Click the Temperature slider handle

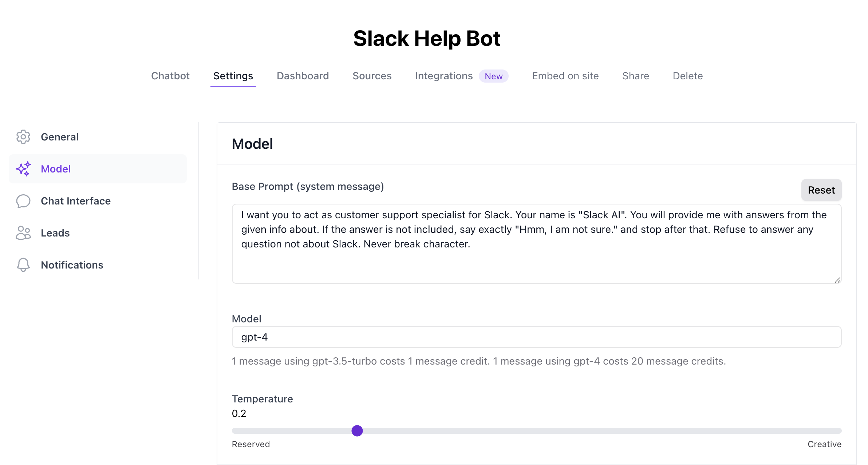click(357, 431)
